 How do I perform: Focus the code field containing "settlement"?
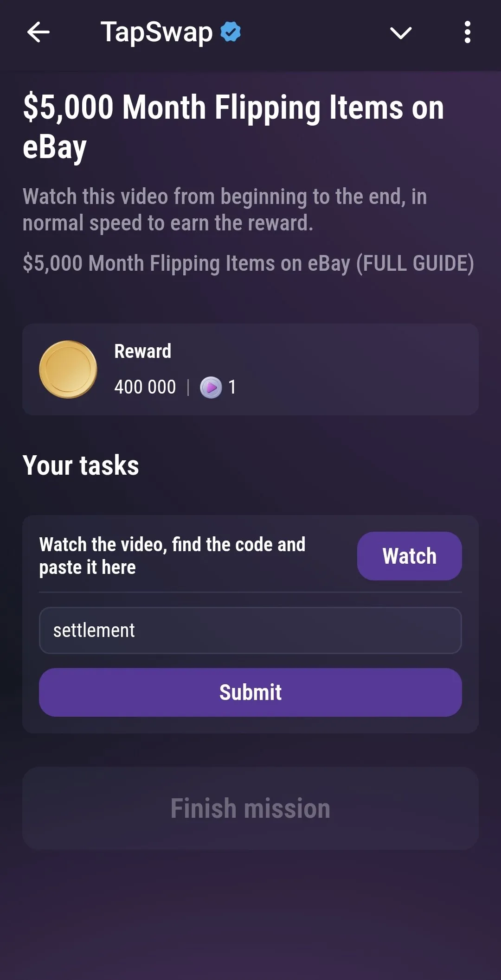[250, 630]
